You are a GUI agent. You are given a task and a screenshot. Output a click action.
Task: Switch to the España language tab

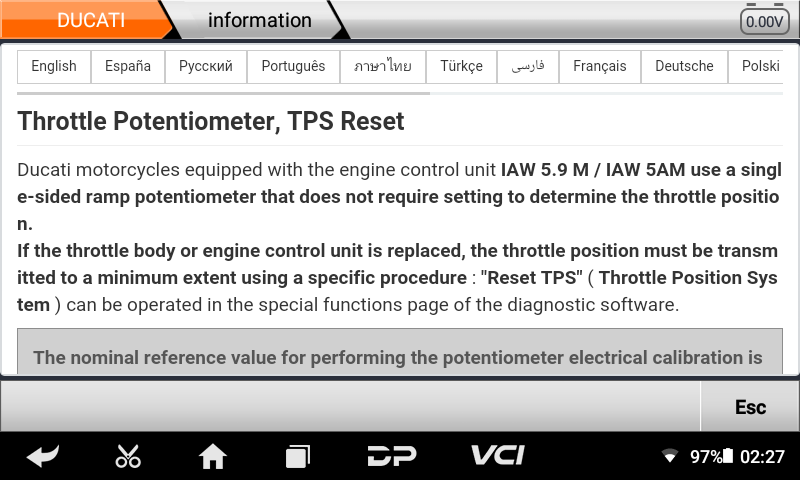(x=128, y=66)
